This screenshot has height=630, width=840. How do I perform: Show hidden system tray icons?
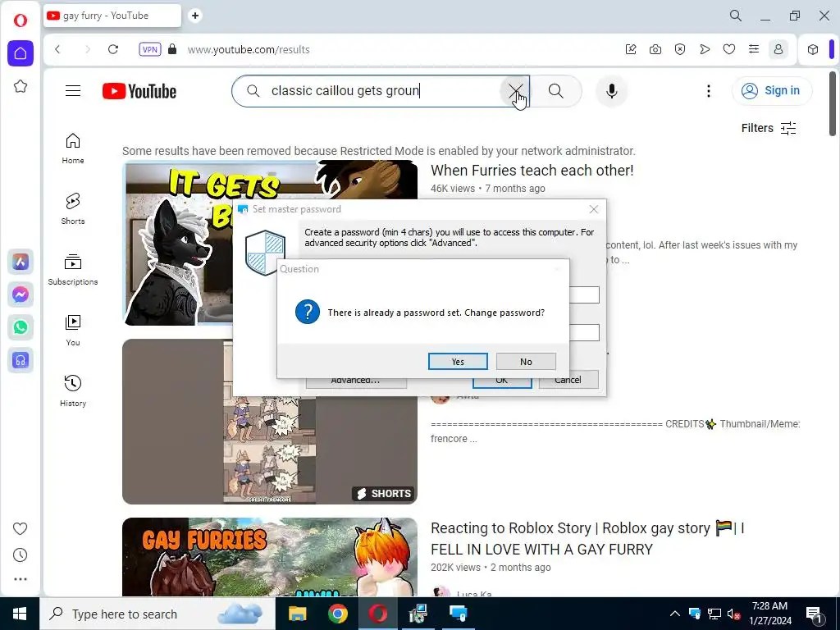(675, 614)
